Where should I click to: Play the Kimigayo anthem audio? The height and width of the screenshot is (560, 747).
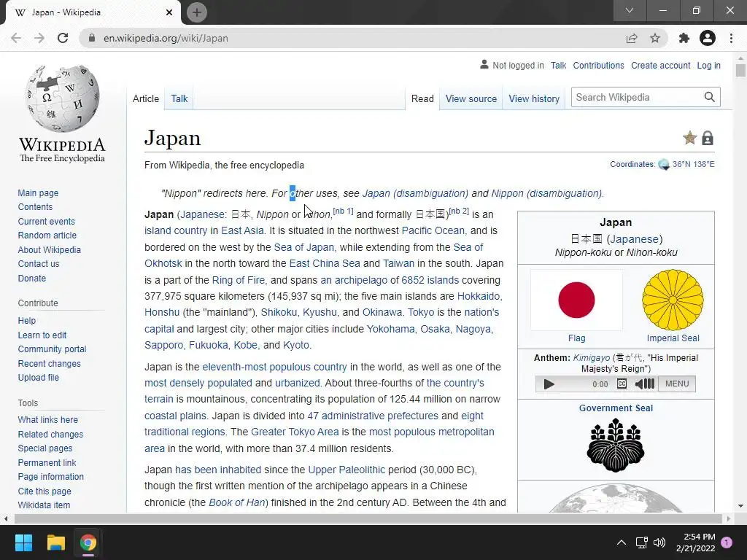click(x=549, y=384)
